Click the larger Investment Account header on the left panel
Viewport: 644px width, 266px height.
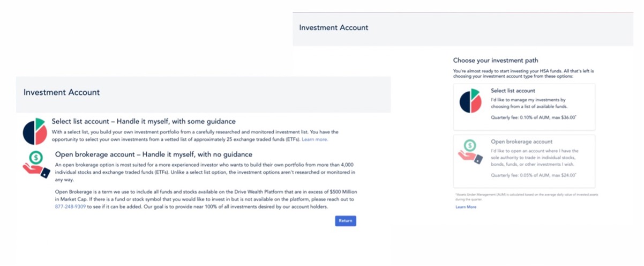click(62, 92)
